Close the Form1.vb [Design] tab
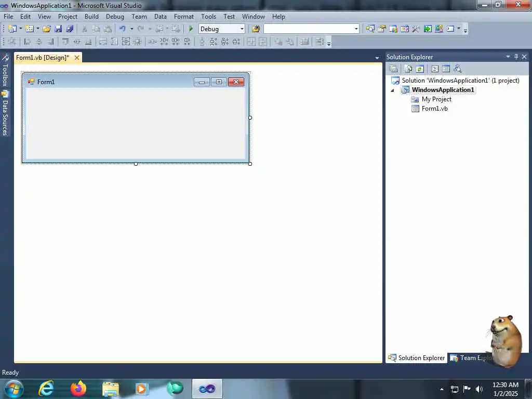532x399 pixels. [x=77, y=58]
